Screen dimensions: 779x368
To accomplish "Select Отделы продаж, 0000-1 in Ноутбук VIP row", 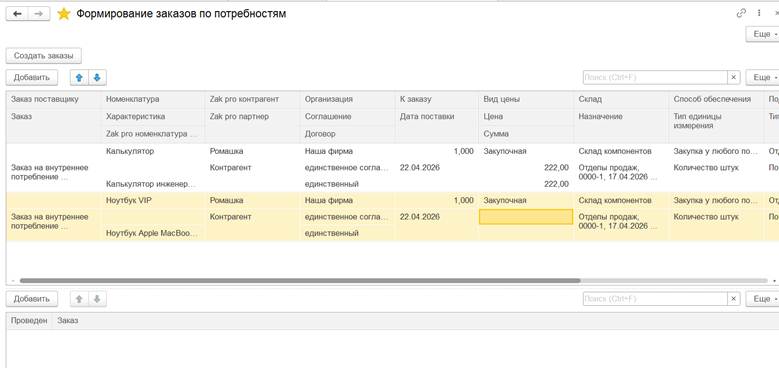I will click(x=618, y=221).
